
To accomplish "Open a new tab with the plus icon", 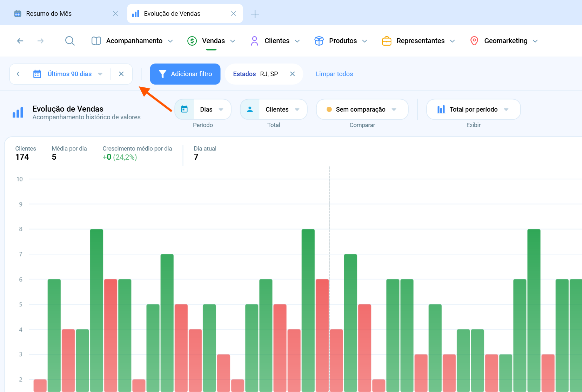I will pyautogui.click(x=255, y=14).
